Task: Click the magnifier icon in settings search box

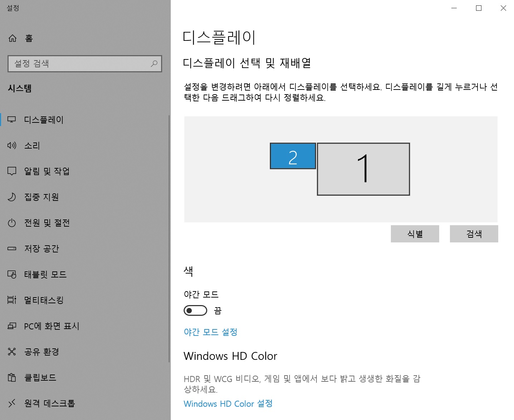Action: tap(154, 64)
